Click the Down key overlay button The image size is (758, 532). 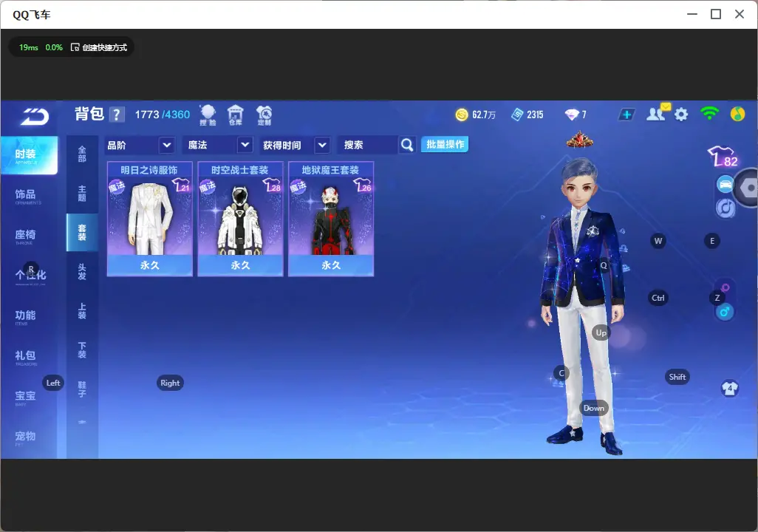pos(594,408)
